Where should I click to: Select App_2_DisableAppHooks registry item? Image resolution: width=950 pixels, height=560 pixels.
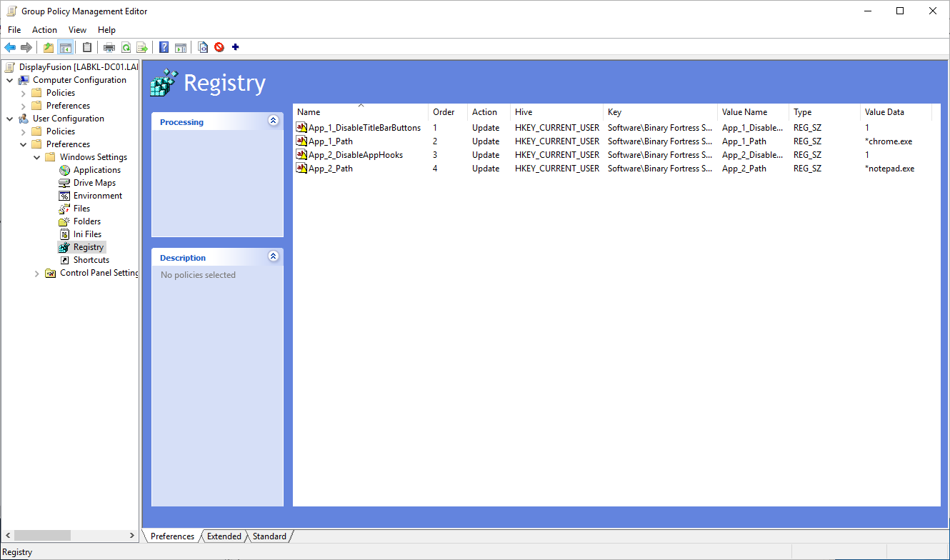tap(349, 155)
